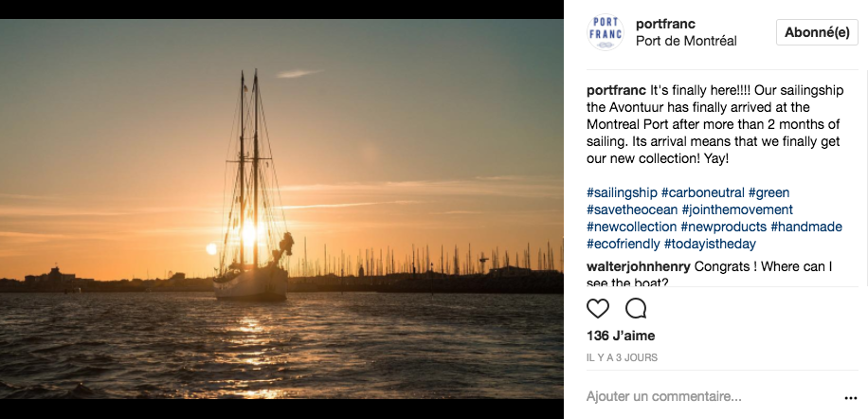Open walterjohnhenry commenter profile
The height and width of the screenshot is (419, 868).
(639, 266)
